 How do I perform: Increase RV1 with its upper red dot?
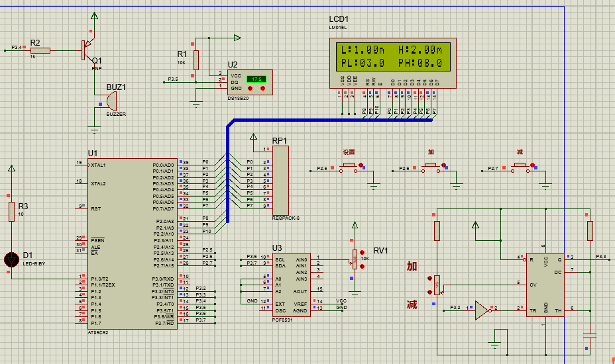(362, 252)
